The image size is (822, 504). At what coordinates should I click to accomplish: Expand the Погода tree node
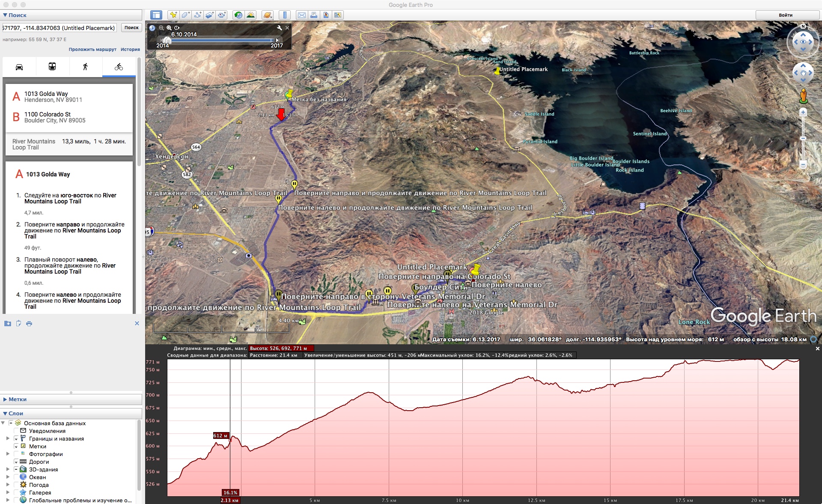pyautogui.click(x=8, y=485)
